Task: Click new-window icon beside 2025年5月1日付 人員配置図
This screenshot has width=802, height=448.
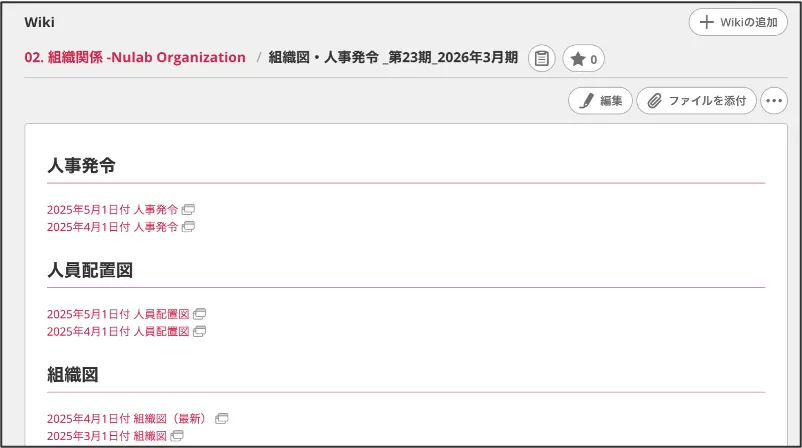Action: [x=199, y=313]
